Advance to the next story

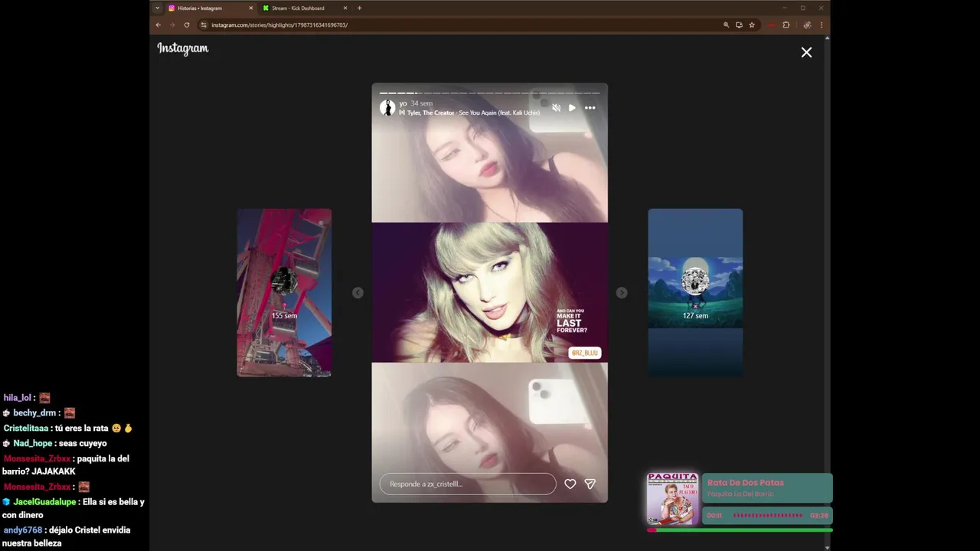click(x=622, y=292)
